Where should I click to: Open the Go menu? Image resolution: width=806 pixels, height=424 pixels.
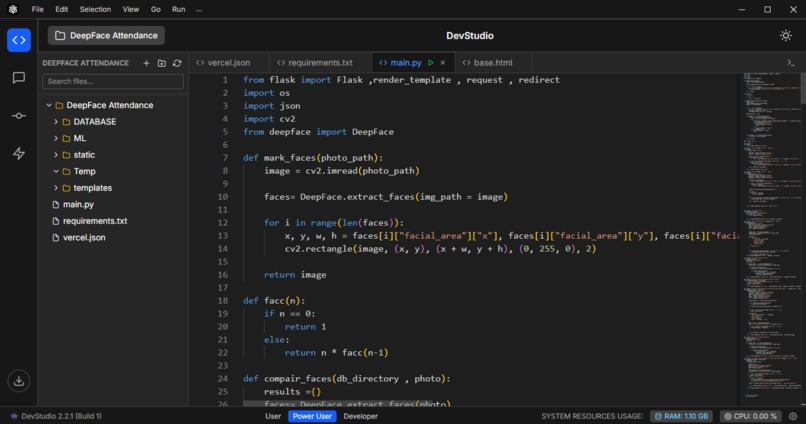coord(156,9)
